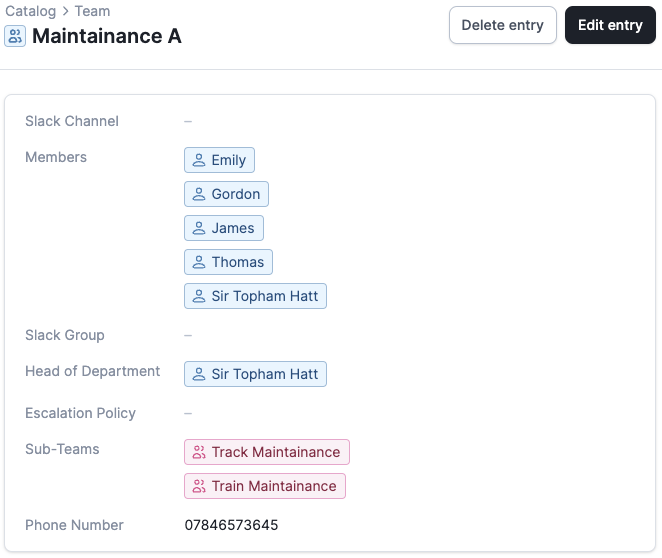Open member James's entry

(x=232, y=228)
